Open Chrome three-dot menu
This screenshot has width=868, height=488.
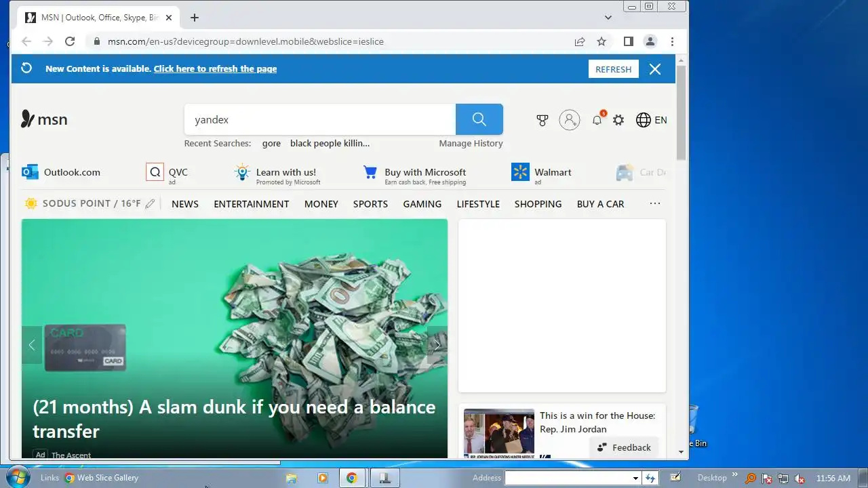click(x=672, y=41)
